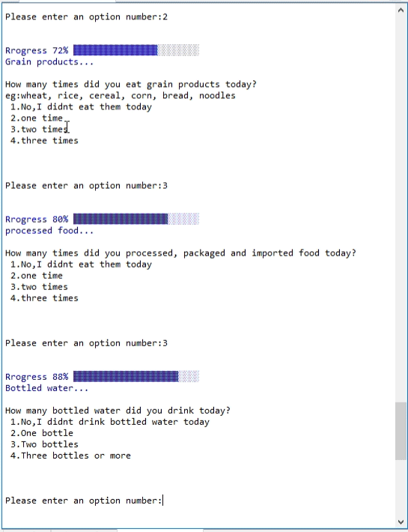Click '4.three times' under grain products
408x532 pixels.
(44, 141)
